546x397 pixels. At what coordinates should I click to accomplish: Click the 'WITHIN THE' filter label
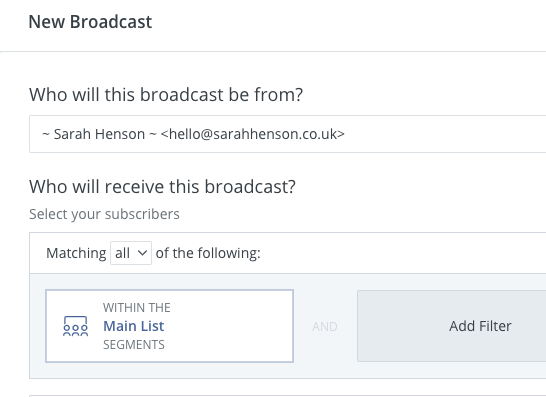pyautogui.click(x=137, y=308)
